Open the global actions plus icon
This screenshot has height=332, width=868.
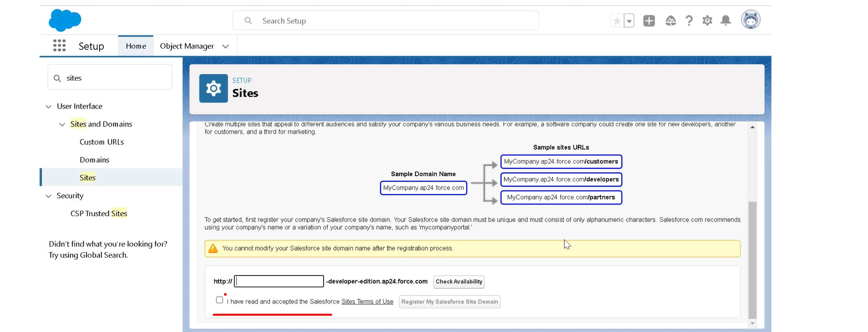point(649,21)
